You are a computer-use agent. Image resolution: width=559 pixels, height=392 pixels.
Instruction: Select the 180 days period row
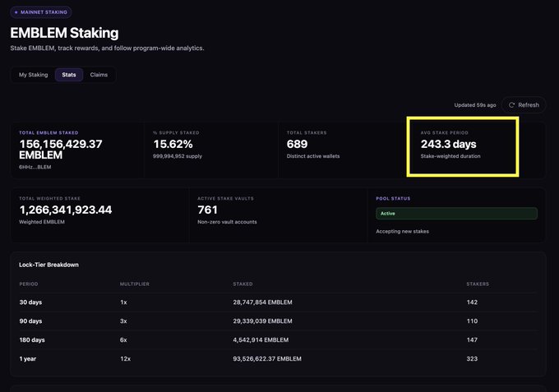(x=278, y=340)
